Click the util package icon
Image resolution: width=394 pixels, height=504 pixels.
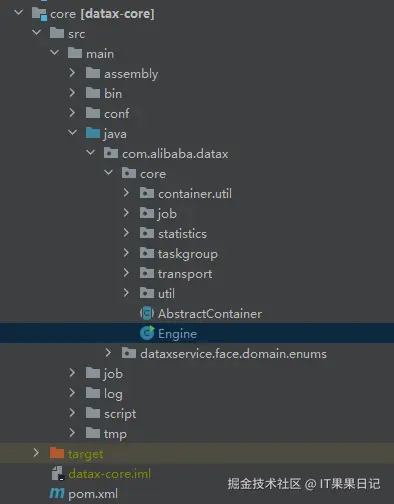[147, 293]
